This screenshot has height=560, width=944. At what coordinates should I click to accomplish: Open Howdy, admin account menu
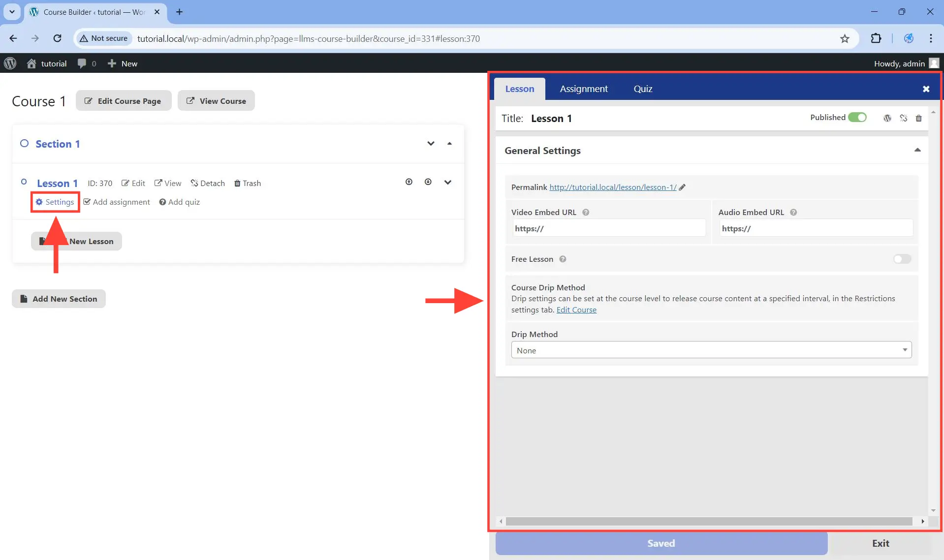point(899,63)
